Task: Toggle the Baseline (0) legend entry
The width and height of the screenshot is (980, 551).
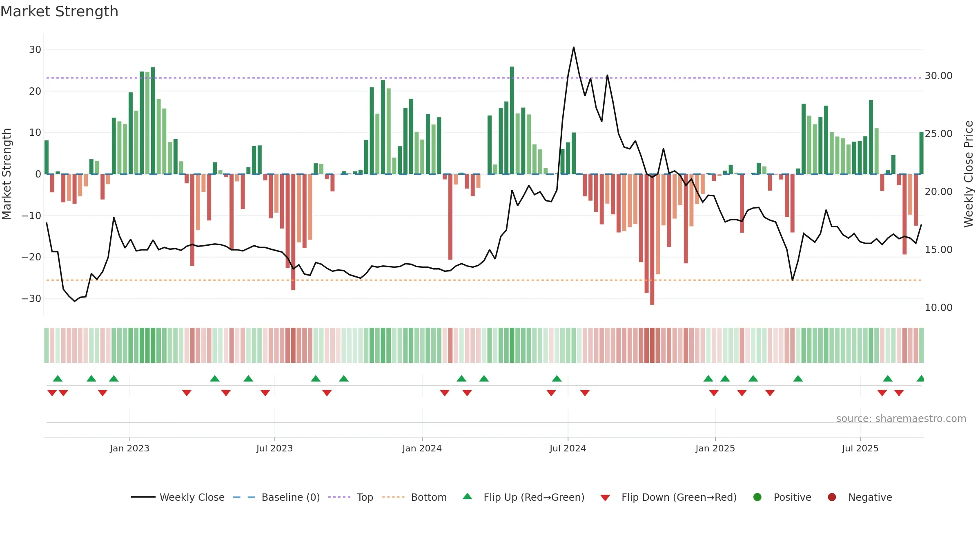Action: pos(276,497)
